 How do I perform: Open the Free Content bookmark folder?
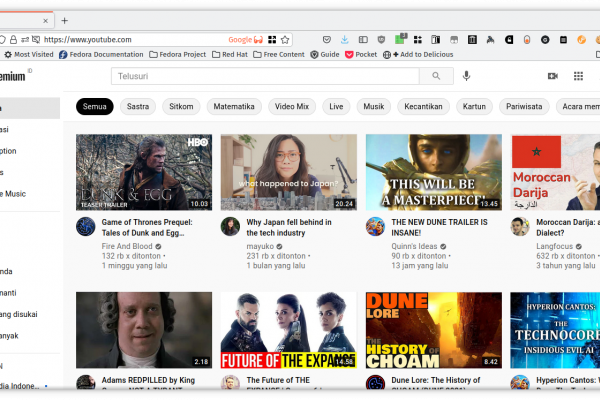coord(279,54)
